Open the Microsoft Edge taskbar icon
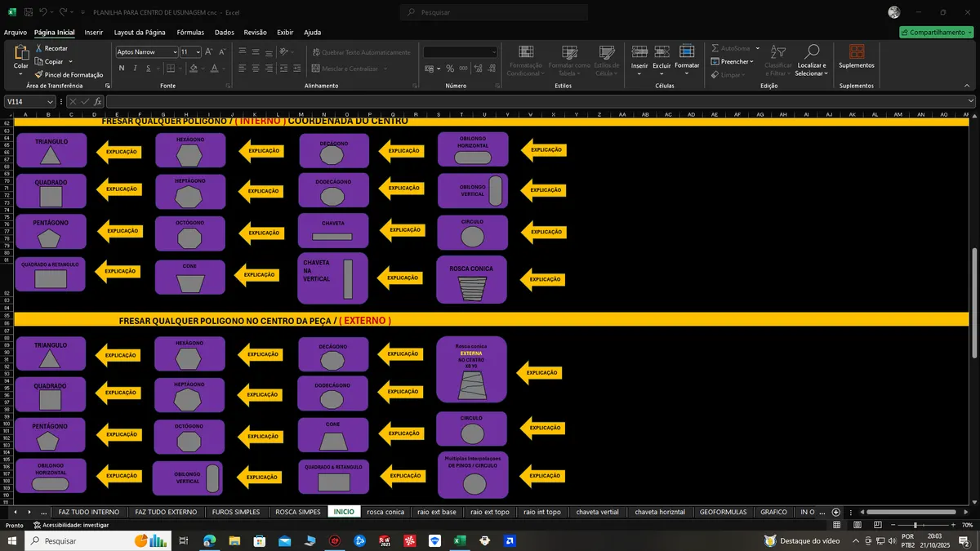980x551 pixels. [x=208, y=540]
